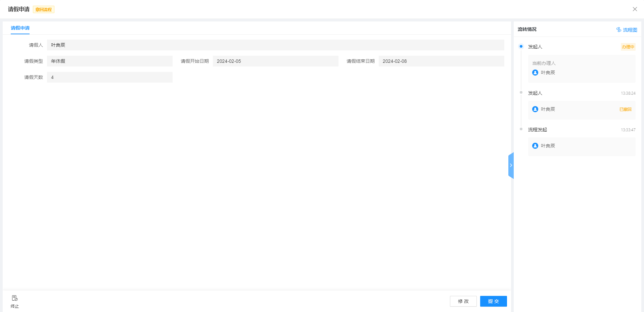Click the 已撤回 status label
The width and height of the screenshot is (644, 312).
(x=625, y=109)
